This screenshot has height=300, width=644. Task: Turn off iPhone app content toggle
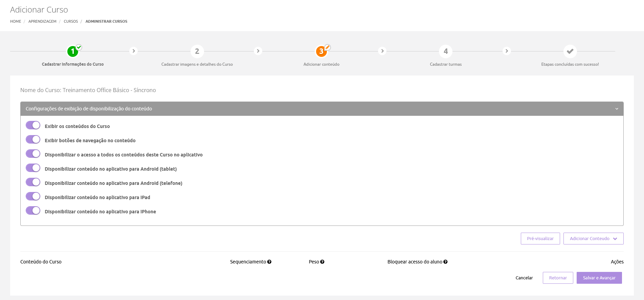click(33, 211)
